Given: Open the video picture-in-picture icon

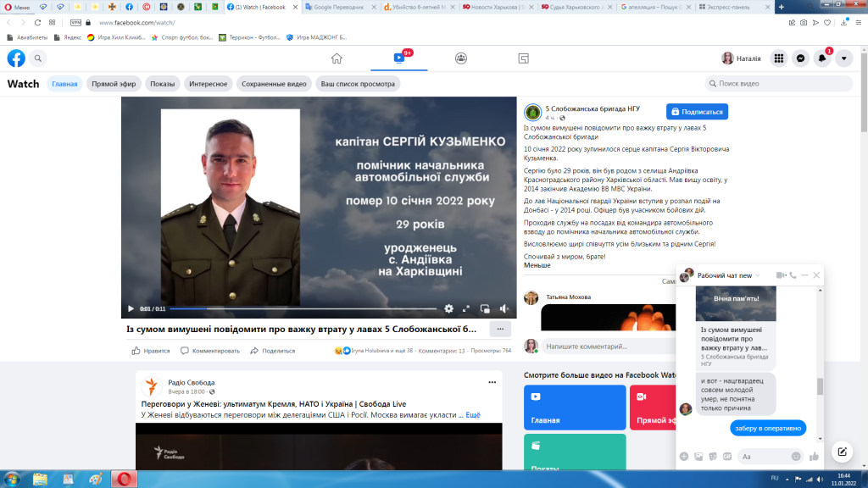Looking at the screenshot, I should [485, 308].
